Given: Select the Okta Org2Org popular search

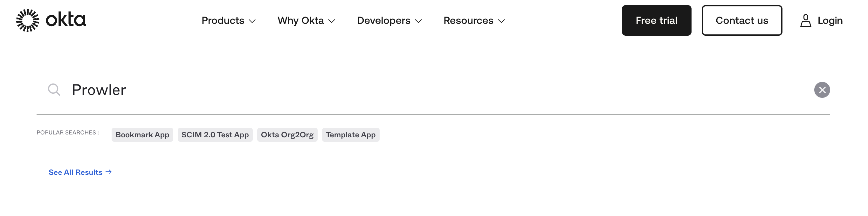Looking at the screenshot, I should click(287, 134).
